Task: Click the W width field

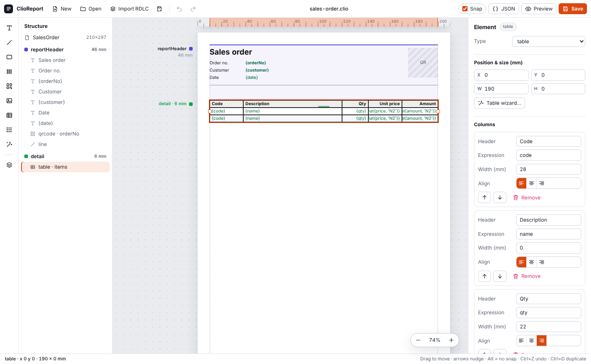Action: (x=501, y=89)
